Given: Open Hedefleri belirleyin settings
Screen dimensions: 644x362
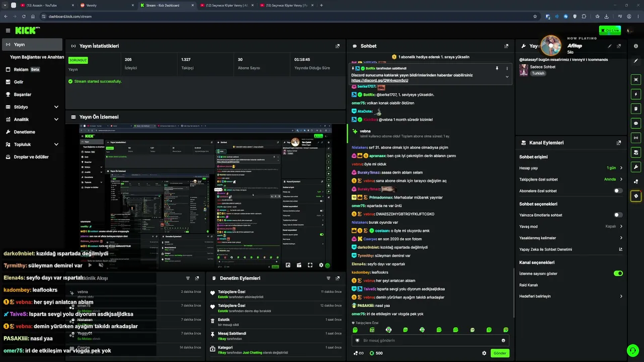Looking at the screenshot, I should pos(571,296).
